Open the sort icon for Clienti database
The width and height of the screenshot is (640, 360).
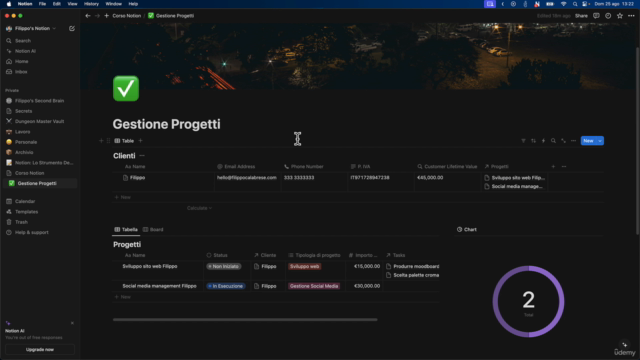[533, 141]
